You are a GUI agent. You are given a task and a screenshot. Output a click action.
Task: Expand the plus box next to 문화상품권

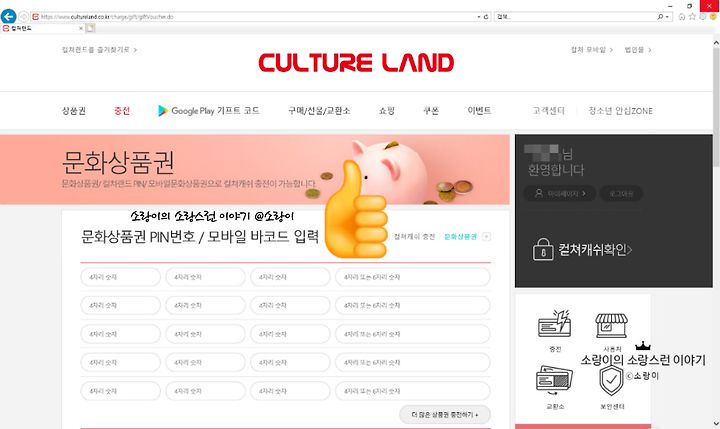pyautogui.click(x=486, y=237)
